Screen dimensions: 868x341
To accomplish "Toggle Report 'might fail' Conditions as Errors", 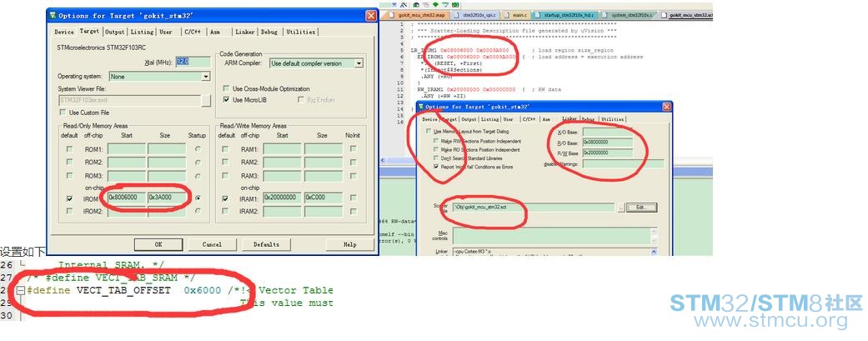I will coord(437,166).
